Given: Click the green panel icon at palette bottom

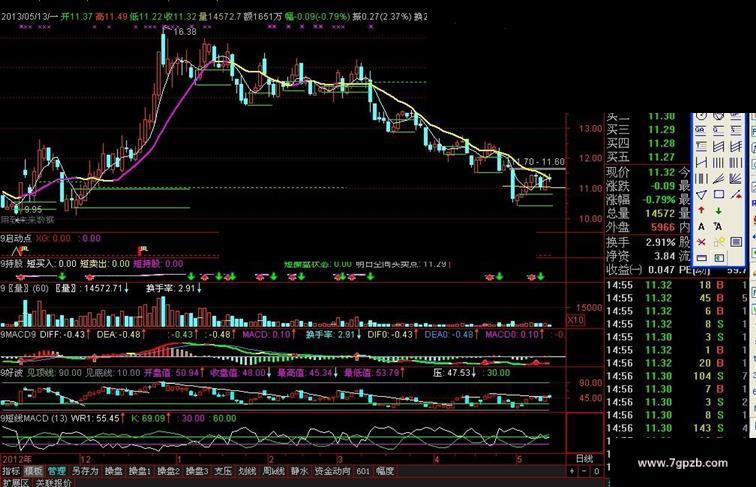Looking at the screenshot, I should coord(719,257).
